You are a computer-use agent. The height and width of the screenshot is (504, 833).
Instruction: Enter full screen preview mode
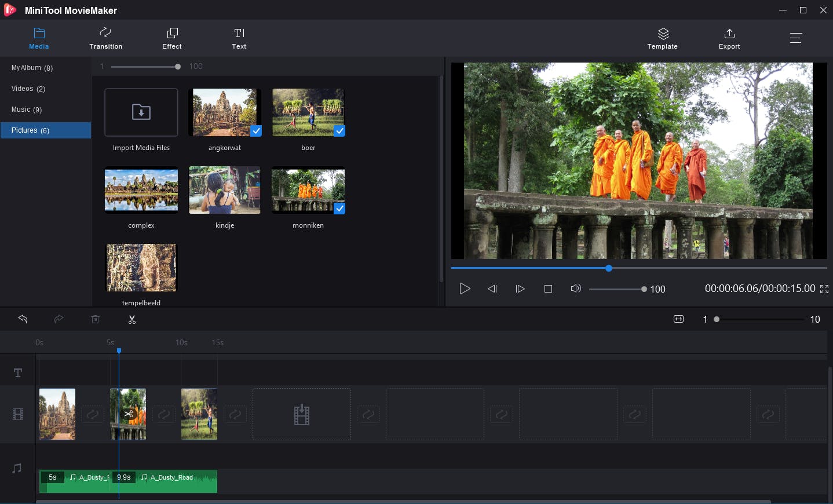coord(824,289)
